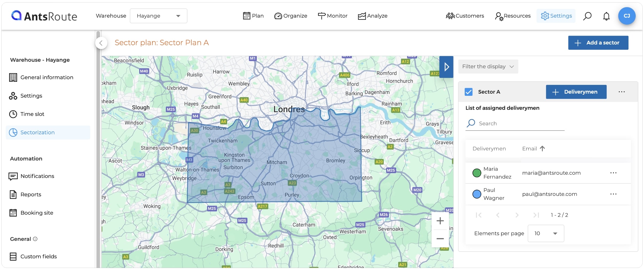Open the Plan menu
This screenshot has width=644, height=270.
[x=253, y=16]
